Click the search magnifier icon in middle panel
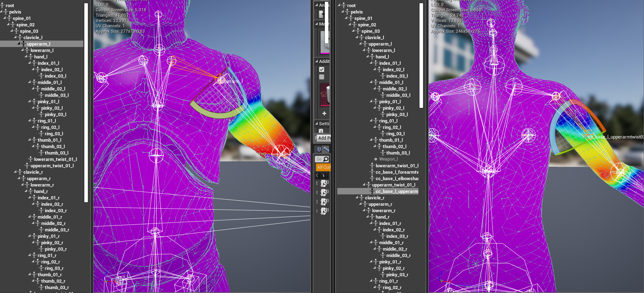This screenshot has width=644, height=293. 326,159
